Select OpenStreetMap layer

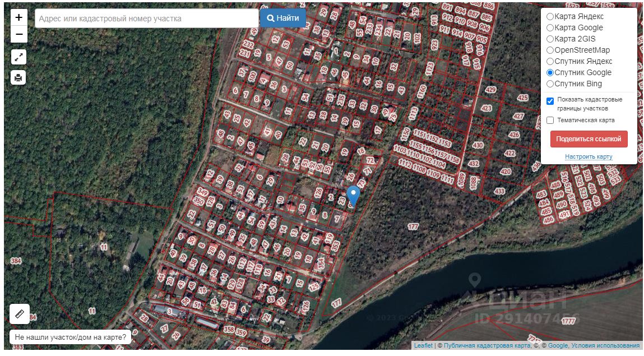point(578,50)
